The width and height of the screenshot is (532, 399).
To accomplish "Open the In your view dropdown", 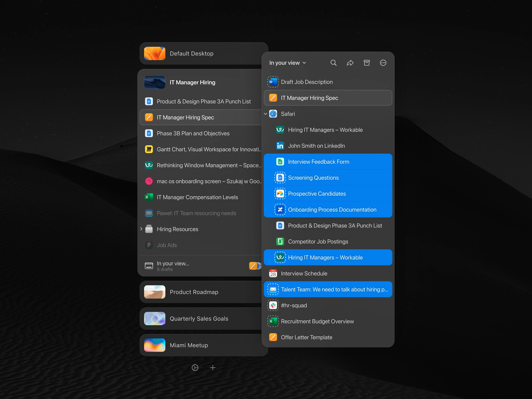I will [x=288, y=63].
